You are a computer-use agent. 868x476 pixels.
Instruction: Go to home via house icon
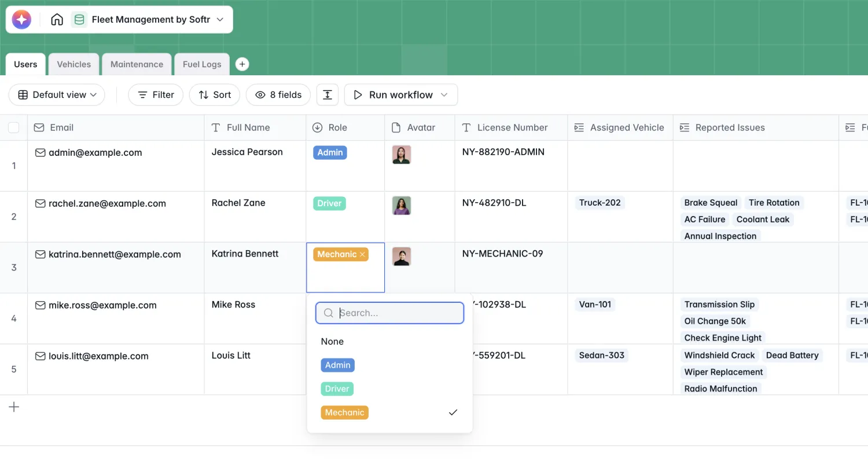pos(57,20)
